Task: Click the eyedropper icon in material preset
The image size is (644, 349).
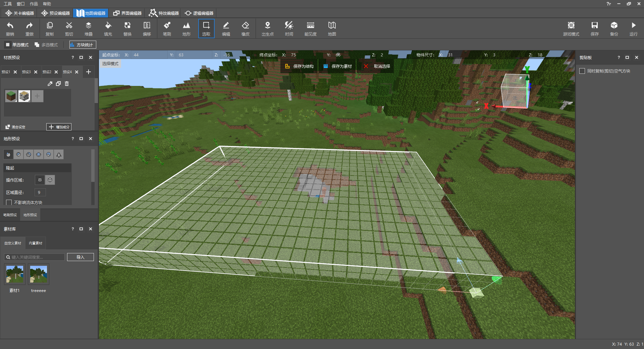Action: coord(50,84)
